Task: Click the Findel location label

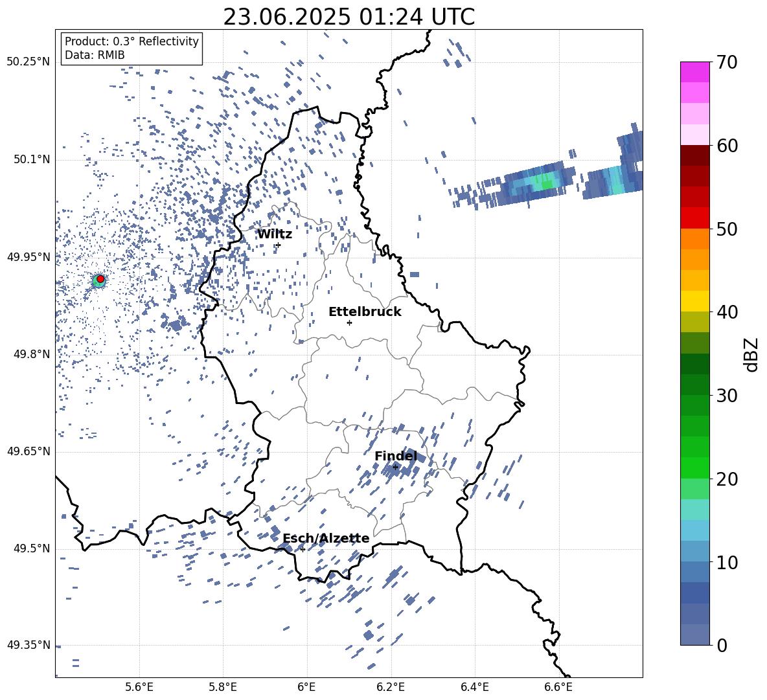Action: point(396,456)
